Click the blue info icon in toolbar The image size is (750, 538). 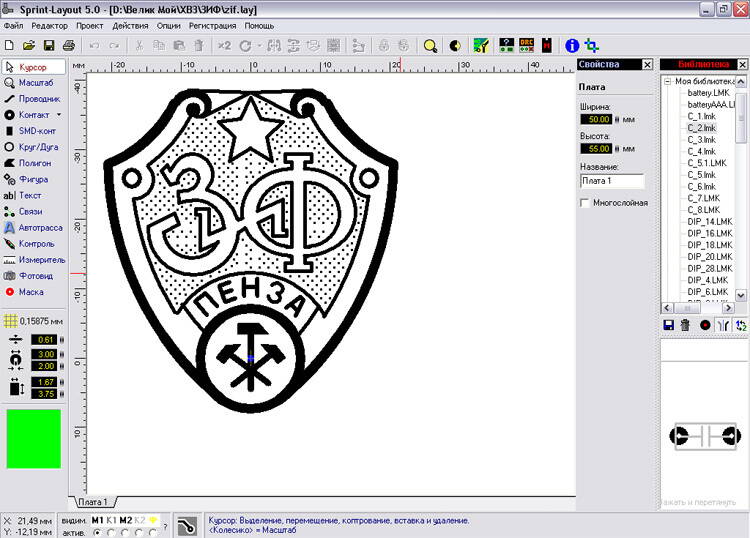click(x=572, y=46)
